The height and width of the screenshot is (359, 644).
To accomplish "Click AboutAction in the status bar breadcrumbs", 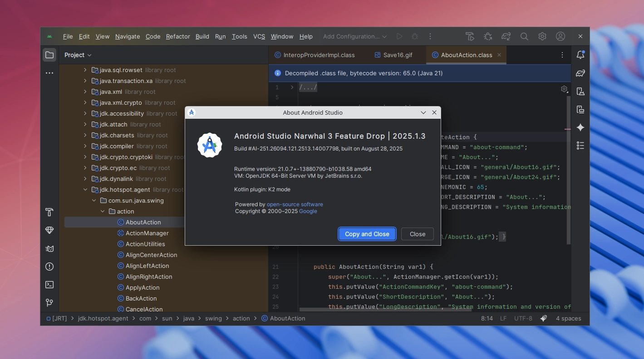I will click(287, 318).
